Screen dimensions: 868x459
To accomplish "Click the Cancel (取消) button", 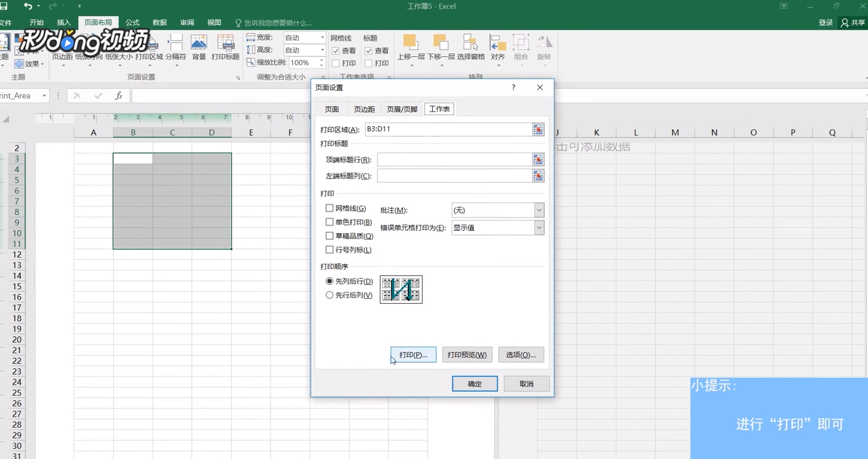I will (x=527, y=384).
